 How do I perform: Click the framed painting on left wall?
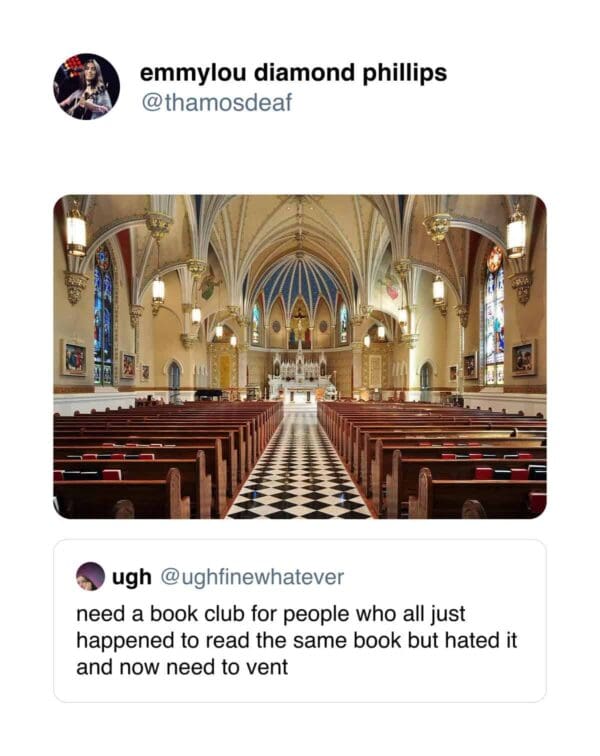tap(75, 358)
